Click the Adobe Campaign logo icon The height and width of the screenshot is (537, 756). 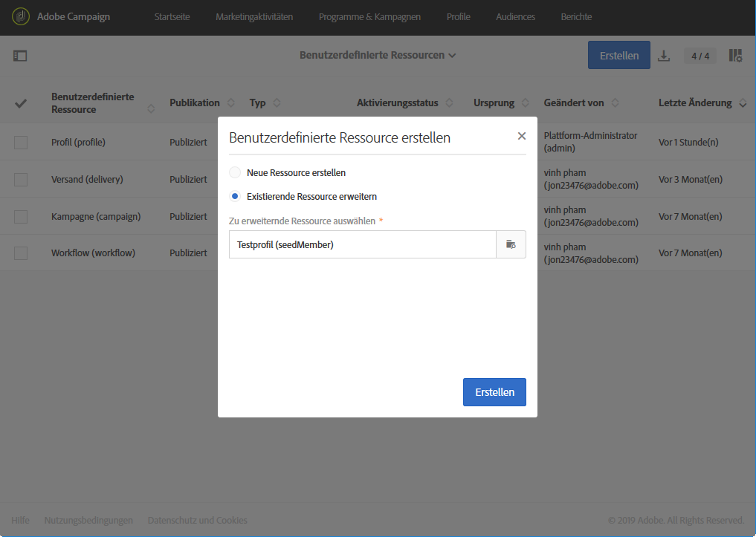click(x=21, y=17)
